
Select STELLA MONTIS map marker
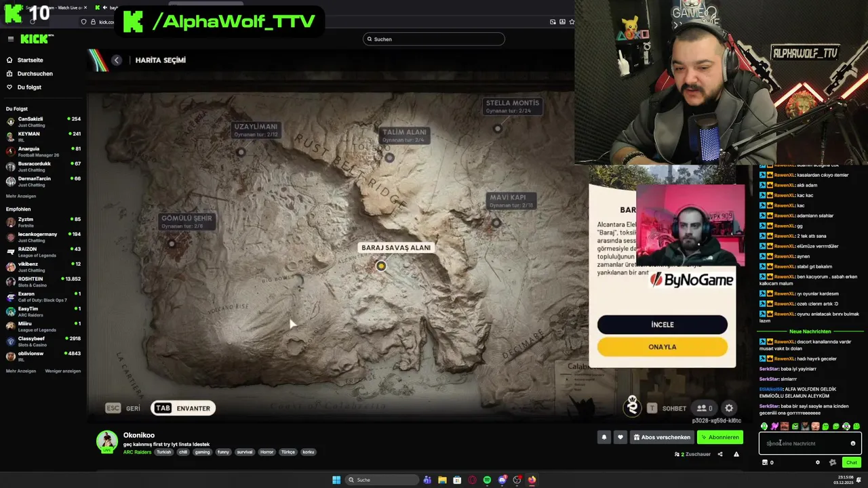click(x=498, y=128)
